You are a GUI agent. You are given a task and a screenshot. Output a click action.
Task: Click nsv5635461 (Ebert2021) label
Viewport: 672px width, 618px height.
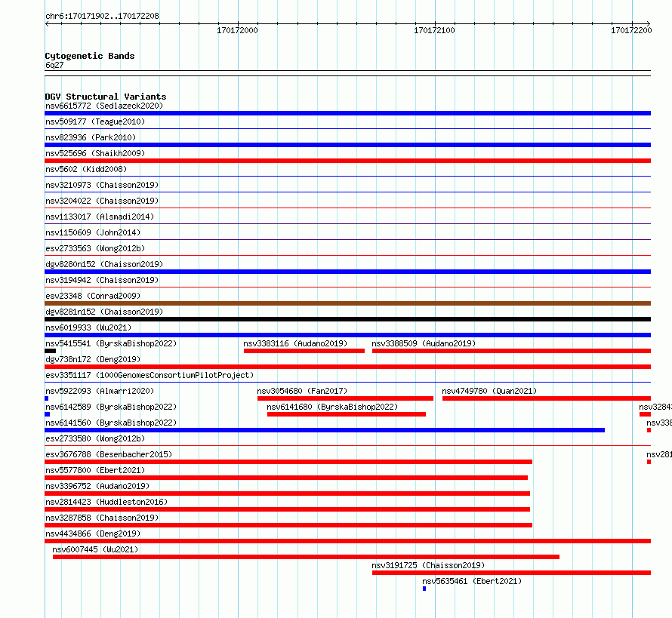(472, 581)
